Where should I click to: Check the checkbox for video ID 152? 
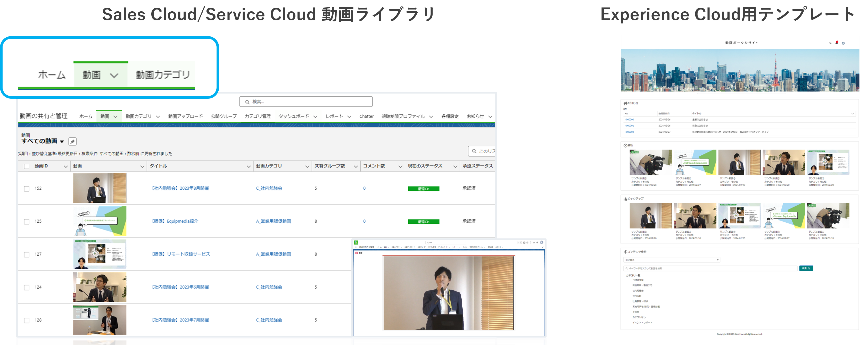tap(27, 189)
